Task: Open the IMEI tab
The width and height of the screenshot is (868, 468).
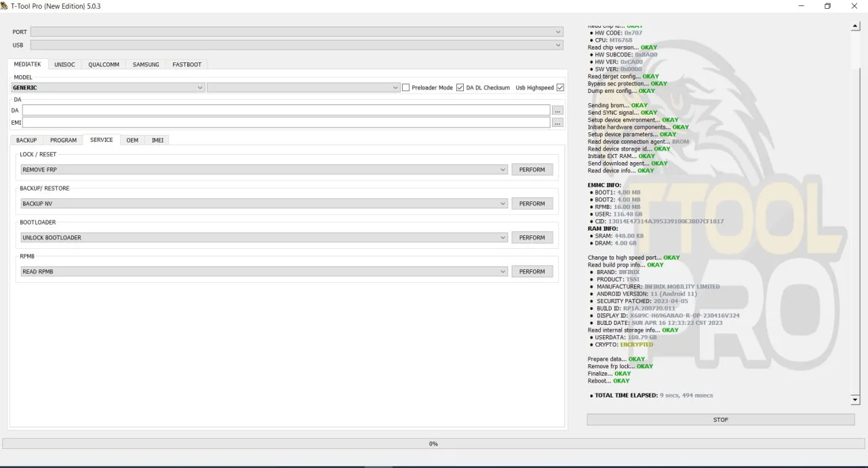Action: click(157, 140)
